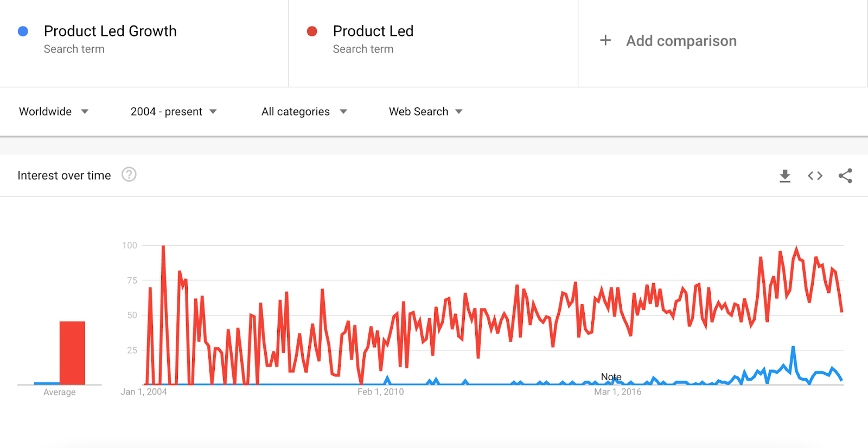Viewport: 868px width, 448px height.
Task: Click the Jan 1, 2004 axis label
Action: [x=143, y=391]
